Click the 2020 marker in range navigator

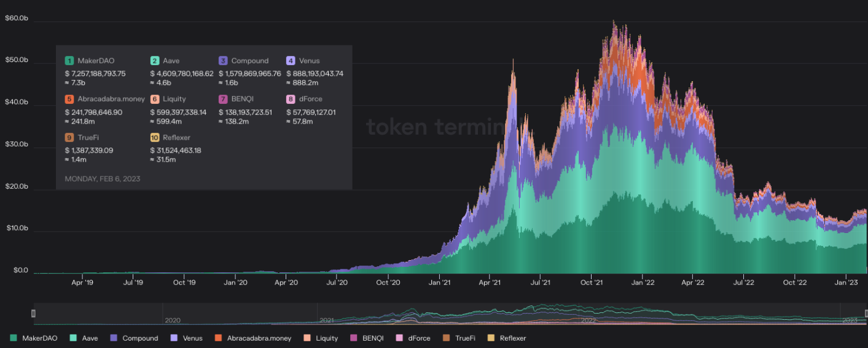tap(172, 320)
